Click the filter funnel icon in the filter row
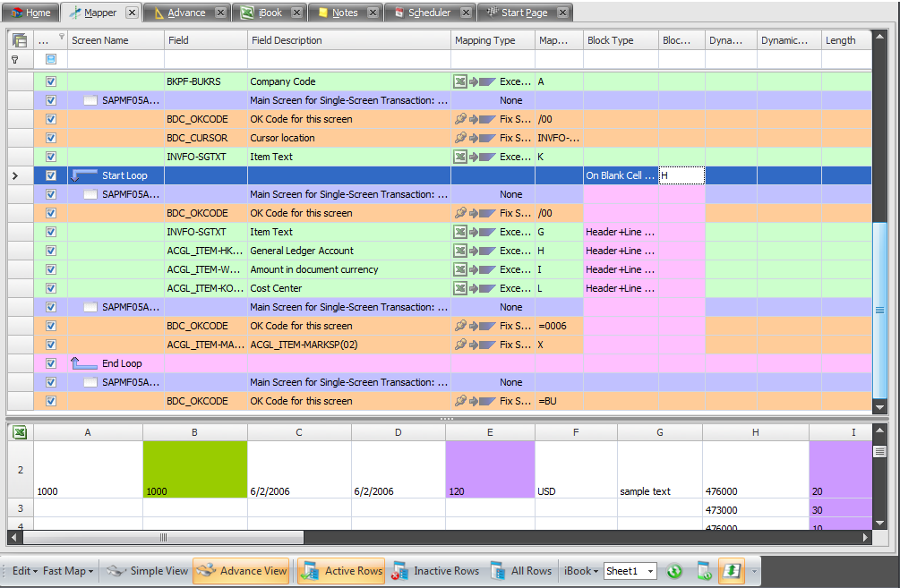 (x=14, y=59)
